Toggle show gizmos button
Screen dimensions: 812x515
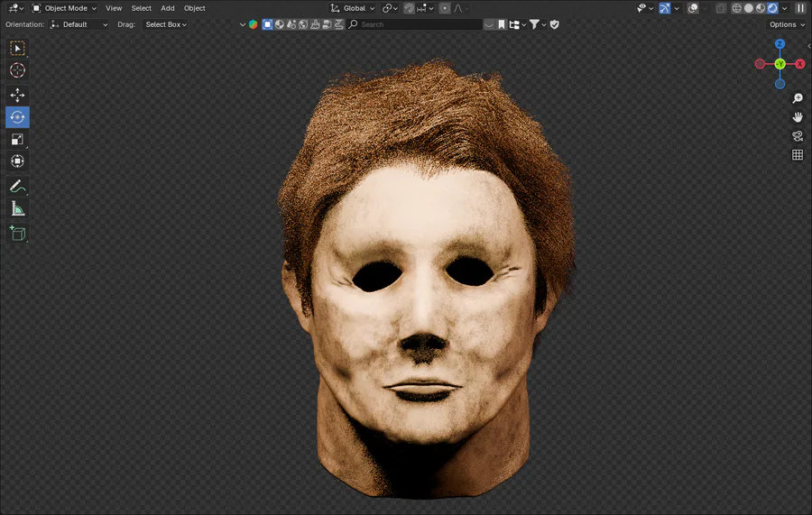pyautogui.click(x=665, y=8)
